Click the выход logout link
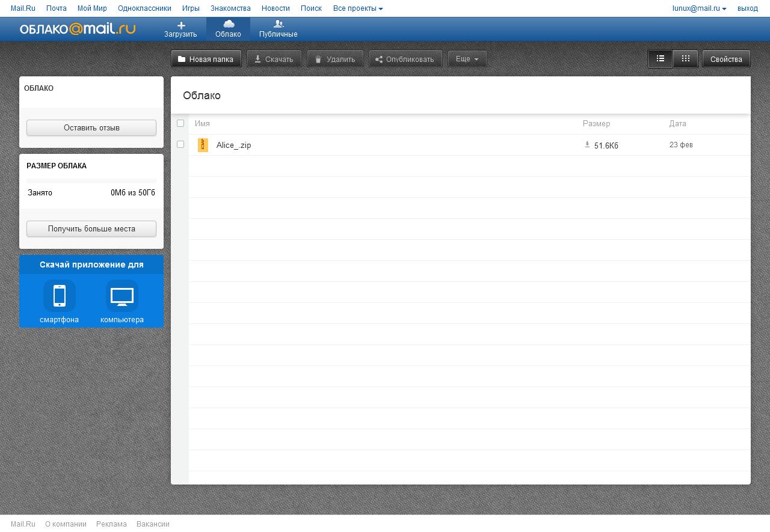 [x=748, y=8]
